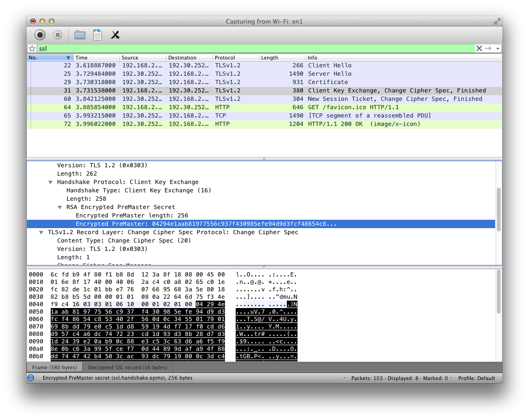The width and height of the screenshot is (529, 420).
Task: Click hex offset row 0000
Action: coord(36,275)
